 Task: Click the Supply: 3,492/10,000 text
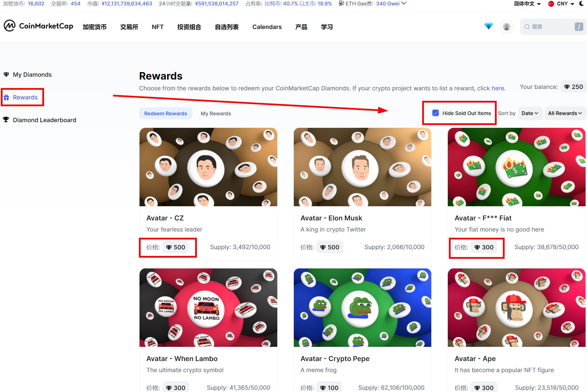point(240,247)
